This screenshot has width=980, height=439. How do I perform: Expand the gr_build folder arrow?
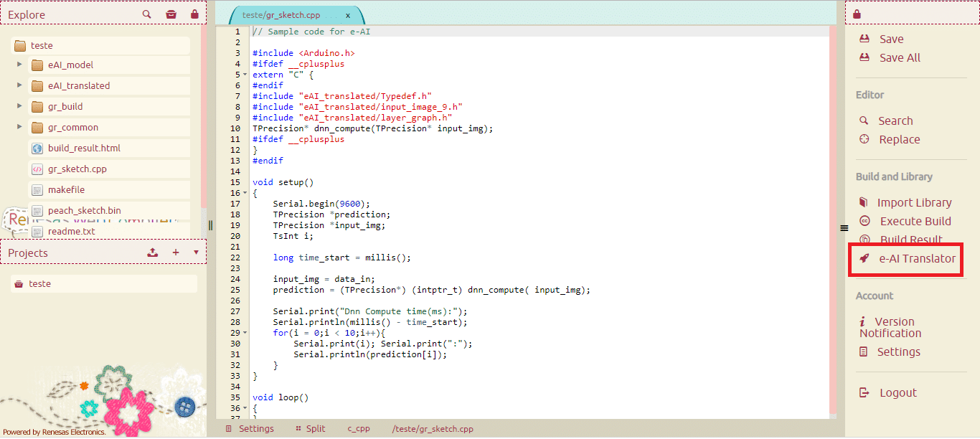19,107
